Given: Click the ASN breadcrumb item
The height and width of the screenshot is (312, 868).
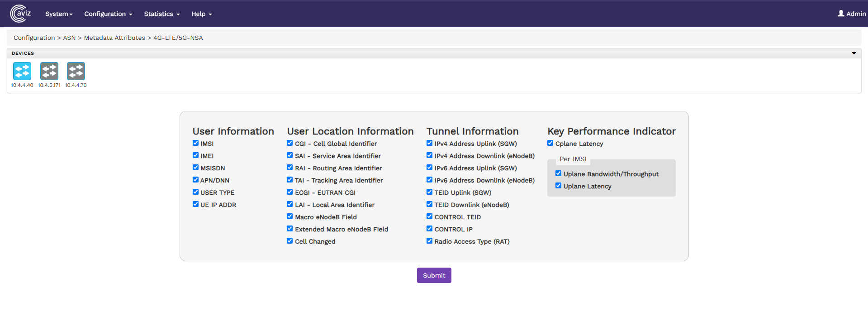Looking at the screenshot, I should (69, 38).
